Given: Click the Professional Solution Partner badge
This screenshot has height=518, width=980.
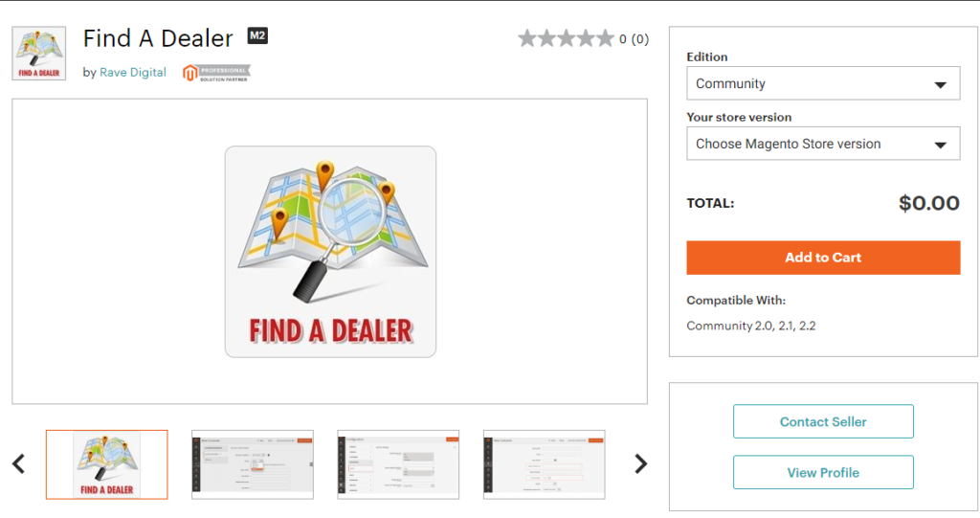Looking at the screenshot, I should (216, 73).
